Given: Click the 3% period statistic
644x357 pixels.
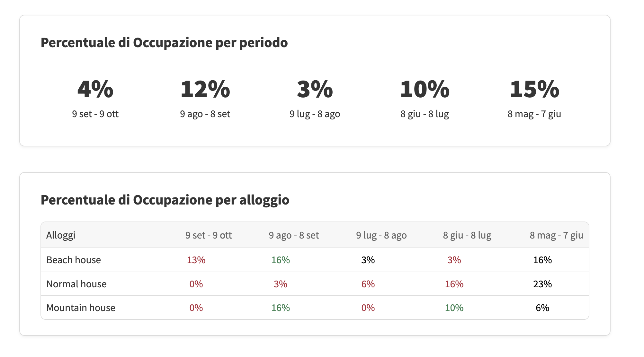Looking at the screenshot, I should (x=315, y=89).
